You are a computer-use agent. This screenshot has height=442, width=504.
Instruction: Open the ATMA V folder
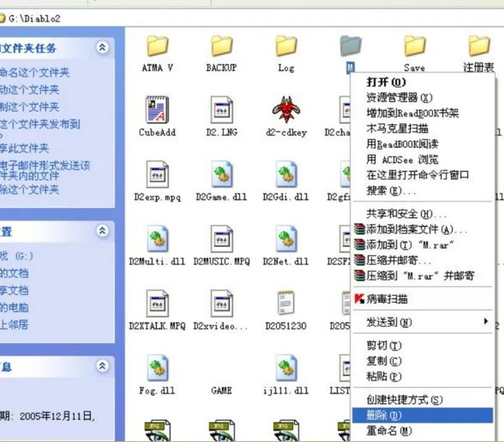point(157,46)
